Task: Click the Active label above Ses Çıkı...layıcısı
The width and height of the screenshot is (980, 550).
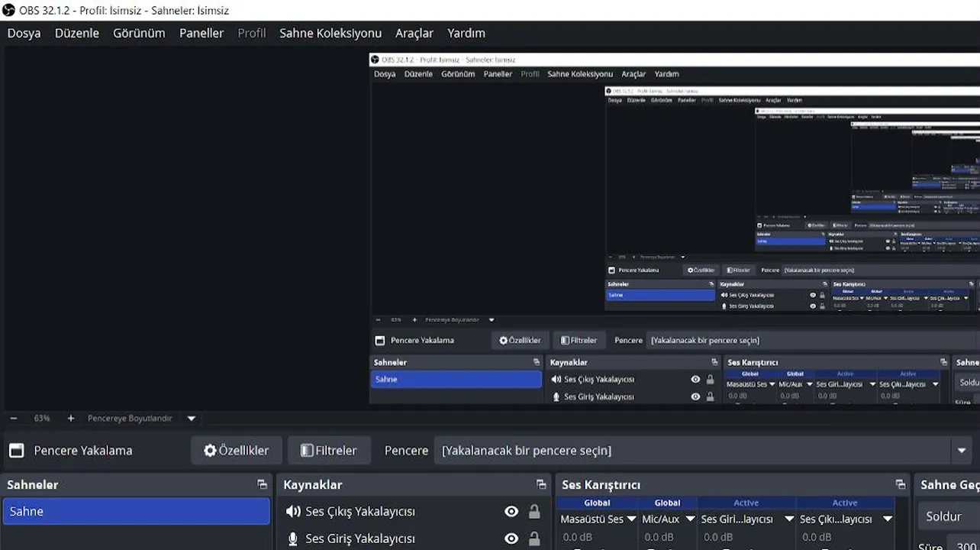Action: point(845,503)
